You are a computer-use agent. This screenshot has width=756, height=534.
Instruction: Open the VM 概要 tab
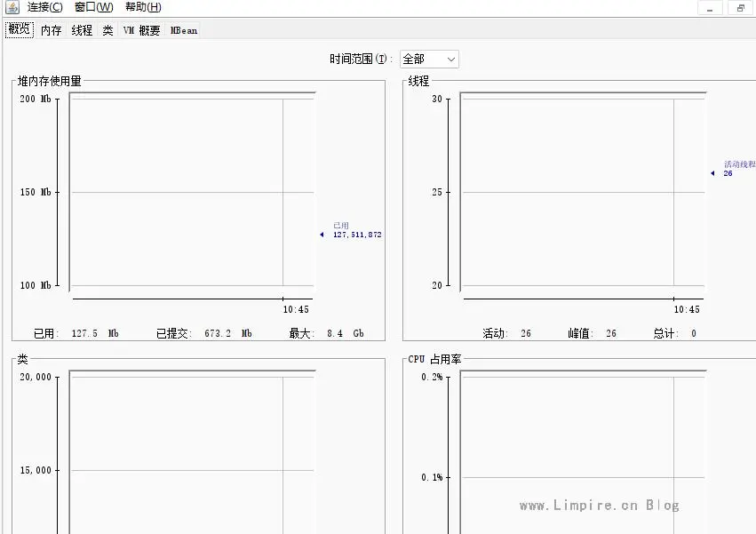pyautogui.click(x=141, y=30)
